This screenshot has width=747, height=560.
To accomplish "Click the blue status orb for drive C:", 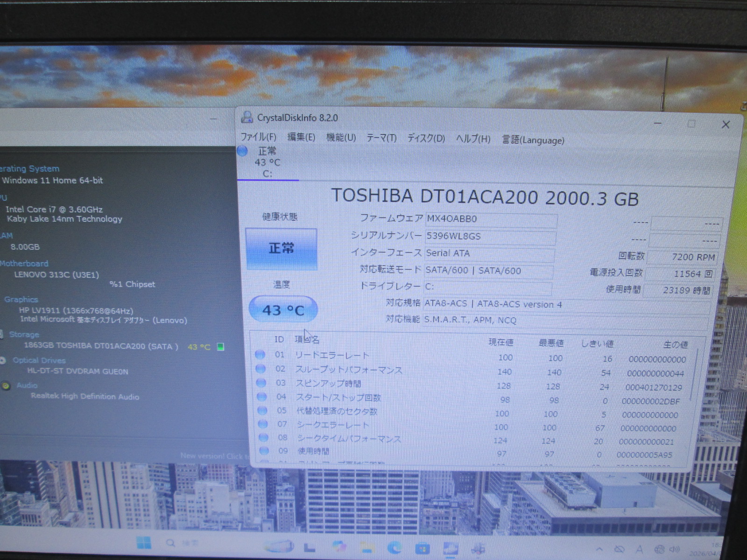I will pos(242,151).
